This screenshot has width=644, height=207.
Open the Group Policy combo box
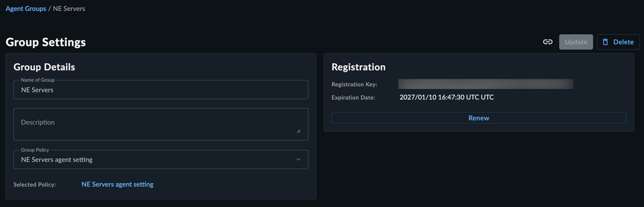(x=161, y=159)
